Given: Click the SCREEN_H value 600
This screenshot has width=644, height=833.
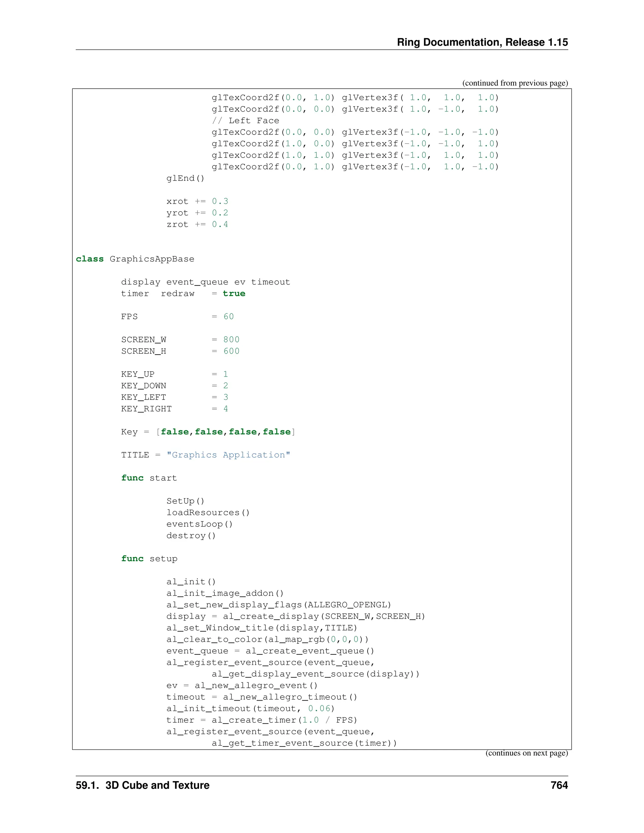Looking at the screenshot, I should pos(231,351).
